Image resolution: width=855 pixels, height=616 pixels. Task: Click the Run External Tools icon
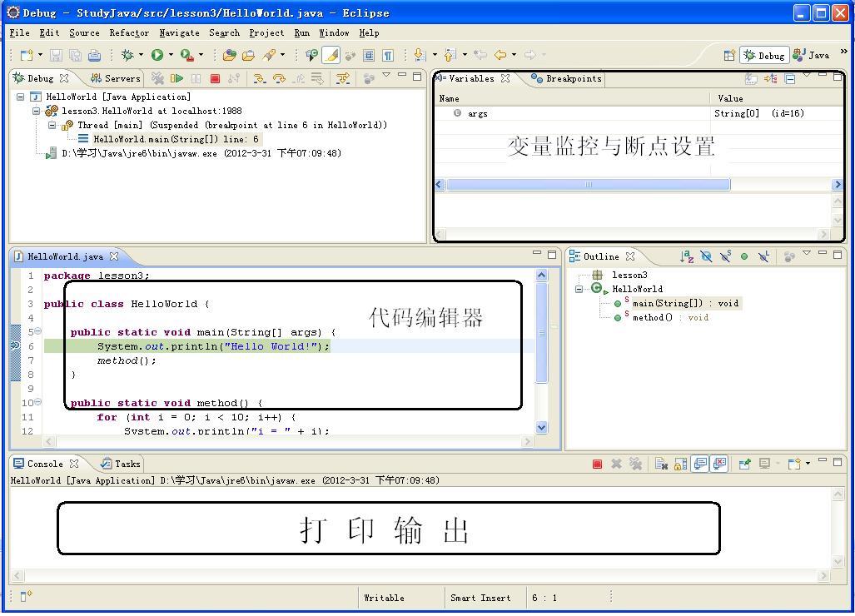pyautogui.click(x=186, y=54)
